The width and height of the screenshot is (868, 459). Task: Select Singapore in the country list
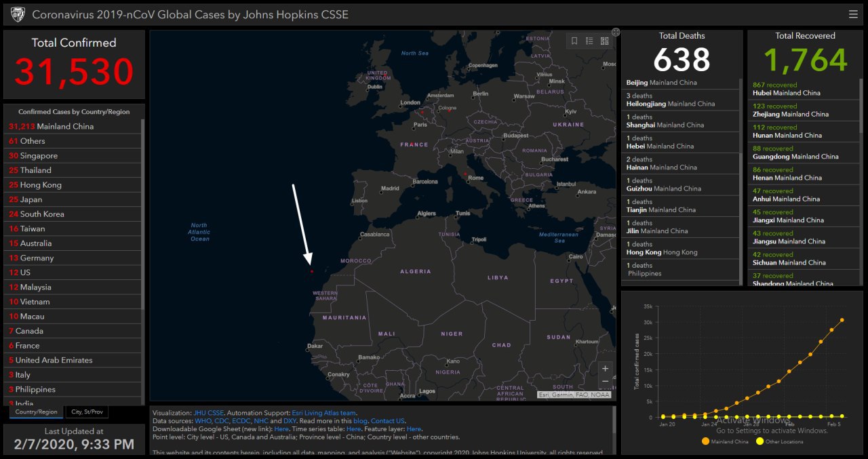point(73,156)
